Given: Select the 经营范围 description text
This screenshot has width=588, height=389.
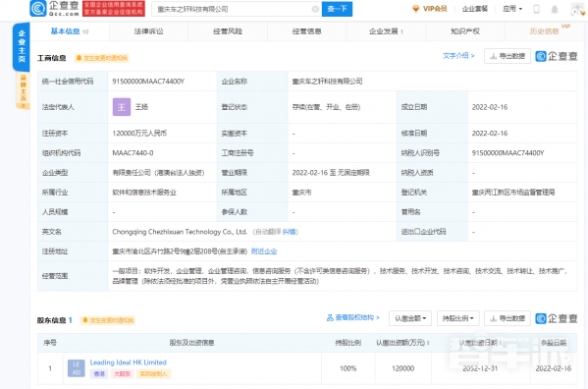Looking at the screenshot, I should click(x=341, y=276).
